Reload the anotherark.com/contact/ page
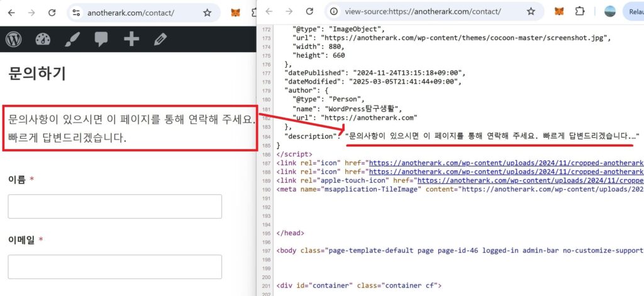This screenshot has width=644, height=296. [52, 13]
